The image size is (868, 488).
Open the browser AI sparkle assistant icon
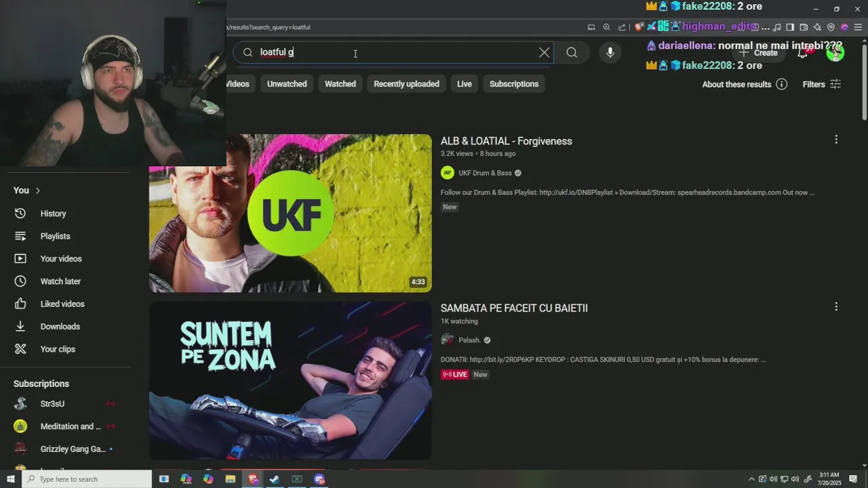(817, 27)
